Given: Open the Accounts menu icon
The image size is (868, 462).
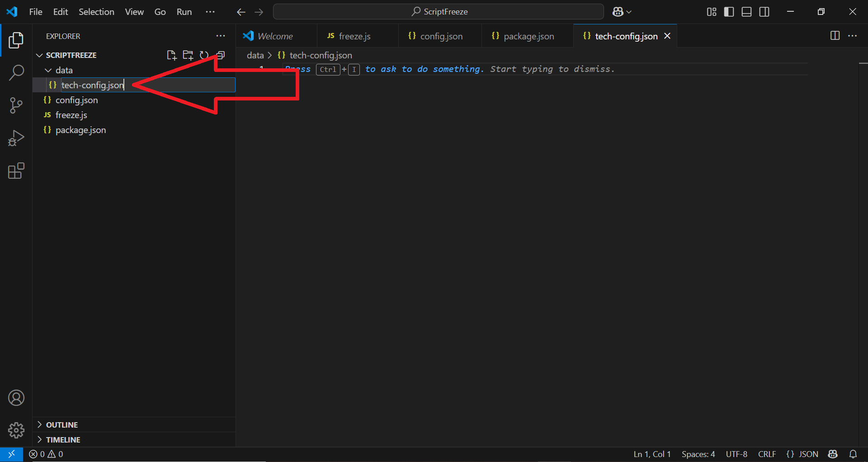Looking at the screenshot, I should tap(16, 398).
